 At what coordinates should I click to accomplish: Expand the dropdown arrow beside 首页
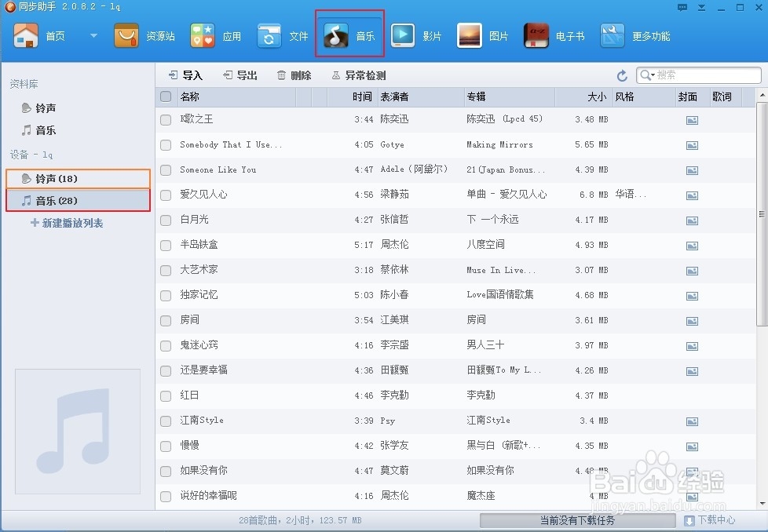[x=93, y=36]
